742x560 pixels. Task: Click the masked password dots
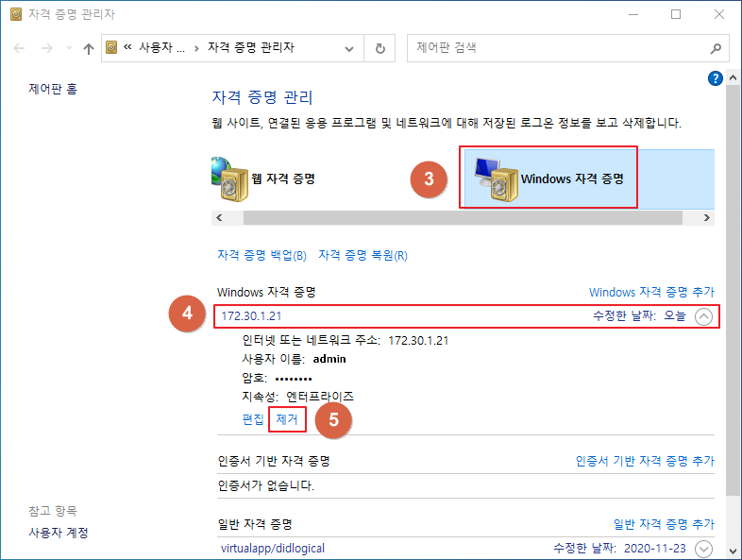[294, 379]
